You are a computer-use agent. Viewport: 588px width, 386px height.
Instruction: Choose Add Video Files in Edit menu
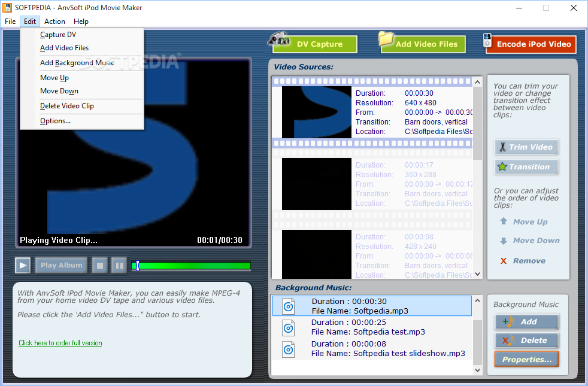82,48
